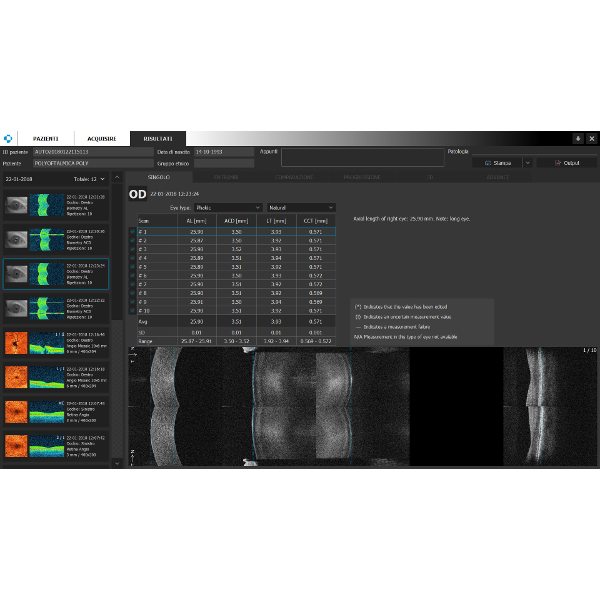The image size is (600, 600).
Task: Open the first exam's eye thumbnail
Action: click(18, 206)
